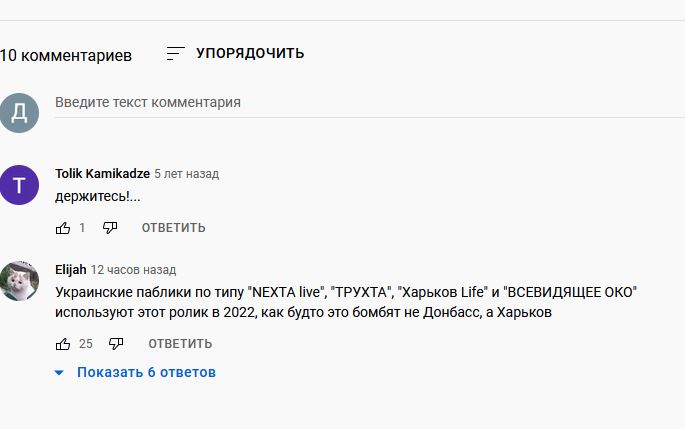Screen dimensions: 685x429
Task: Click the '12 часов назад' timestamp link
Action: [x=133, y=270]
